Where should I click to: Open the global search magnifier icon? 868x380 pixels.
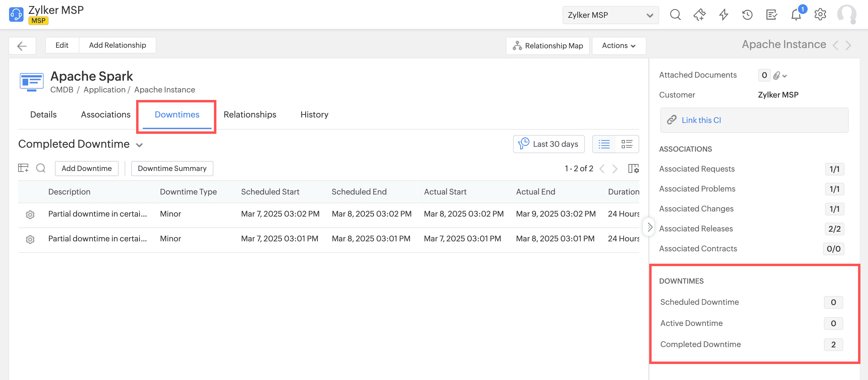[x=675, y=15]
